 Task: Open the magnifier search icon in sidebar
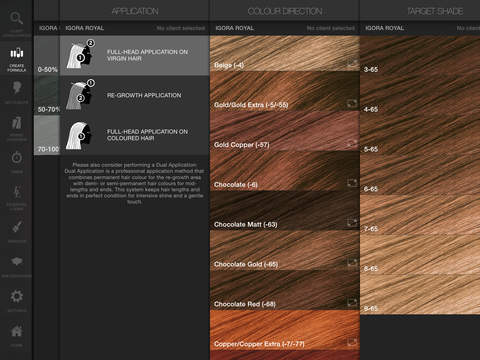click(16, 18)
